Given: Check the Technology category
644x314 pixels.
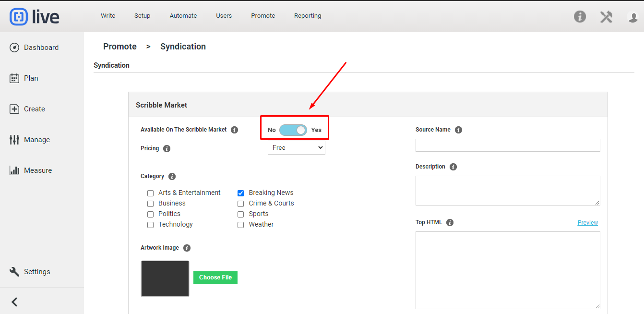Looking at the screenshot, I should point(150,225).
